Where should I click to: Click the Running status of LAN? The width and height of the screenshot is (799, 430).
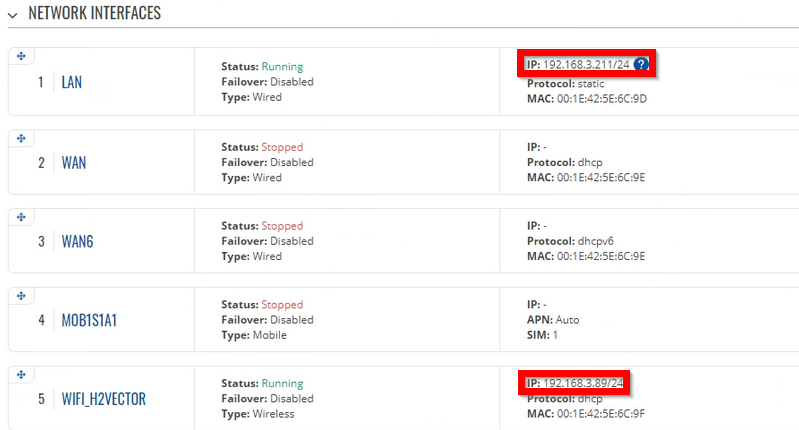282,67
